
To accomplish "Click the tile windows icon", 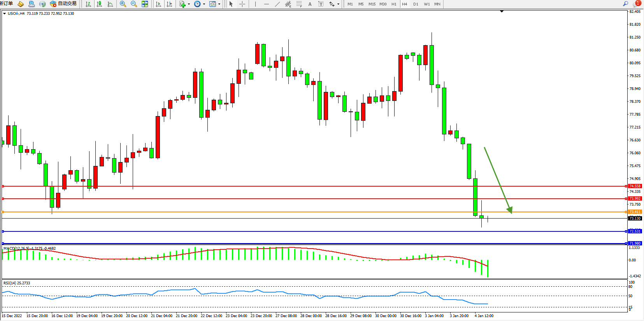I will tap(145, 4).
